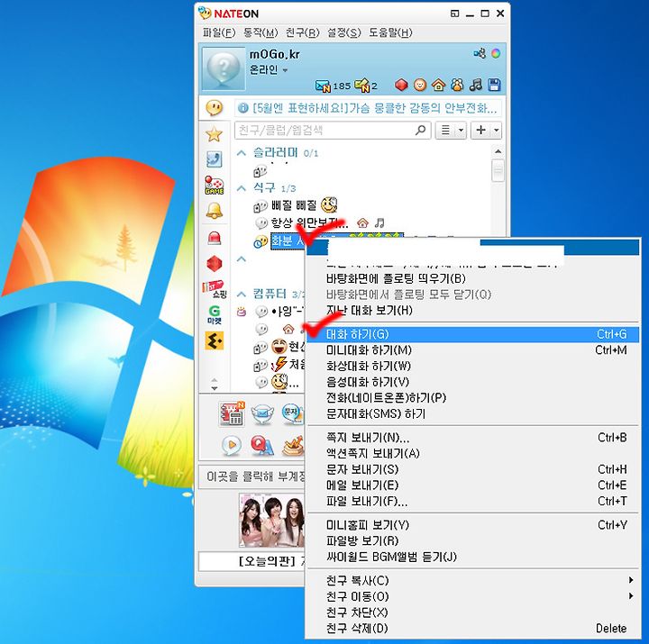Click the yellow speech smiley beside the notice
Image resolution: width=649 pixels, height=644 pixels.
coord(215,108)
